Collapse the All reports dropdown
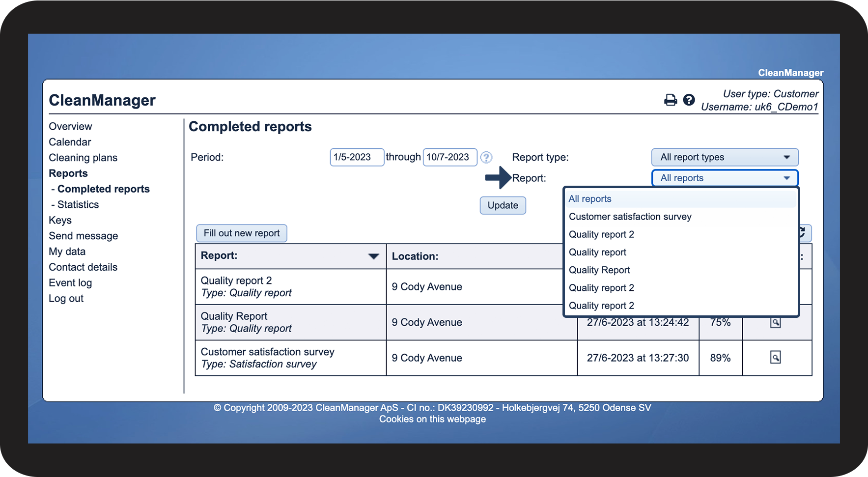868x477 pixels. pyautogui.click(x=725, y=178)
